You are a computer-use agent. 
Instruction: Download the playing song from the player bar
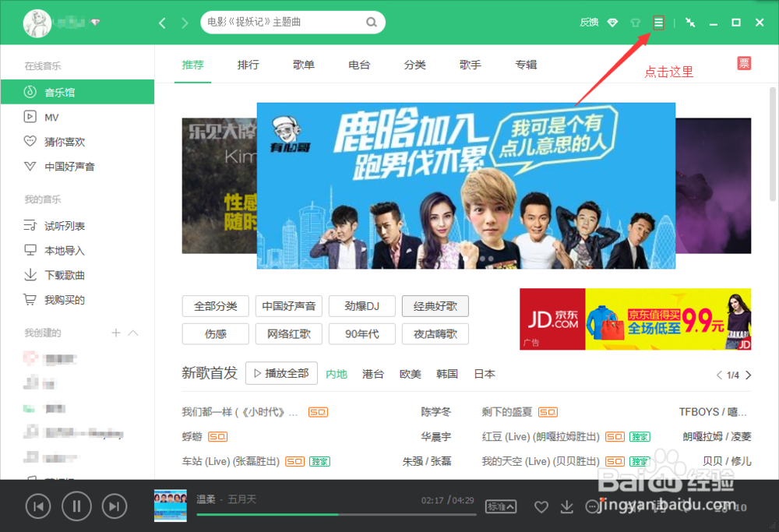point(566,506)
